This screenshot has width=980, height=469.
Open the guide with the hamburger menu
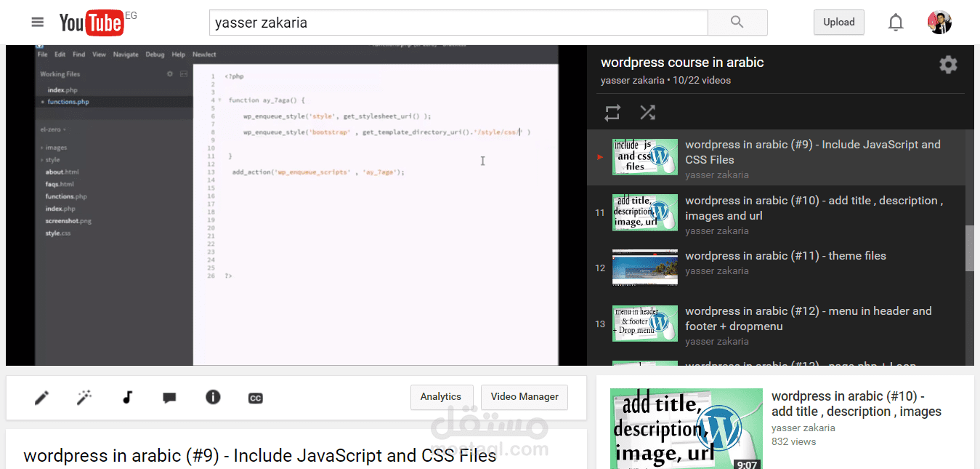(37, 21)
